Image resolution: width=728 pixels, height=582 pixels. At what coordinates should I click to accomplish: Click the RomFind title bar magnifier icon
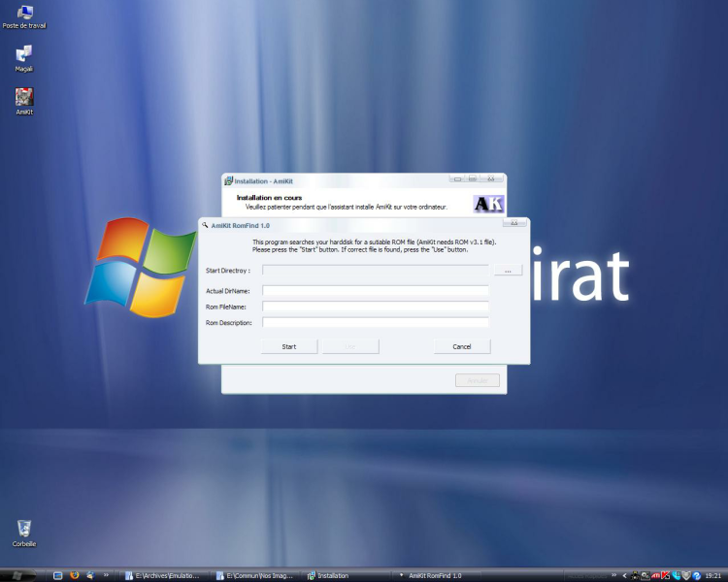tap(205, 225)
